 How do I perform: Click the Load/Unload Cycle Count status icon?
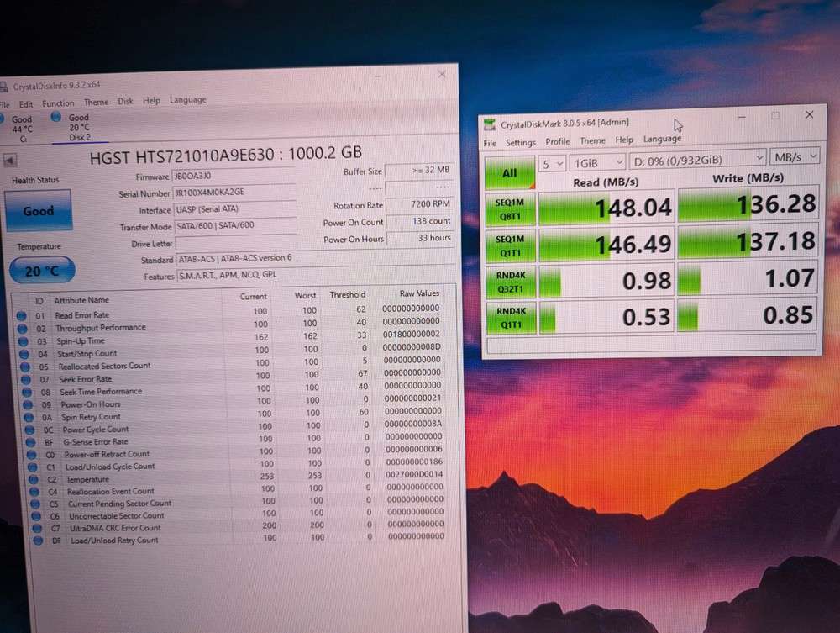pos(32,468)
